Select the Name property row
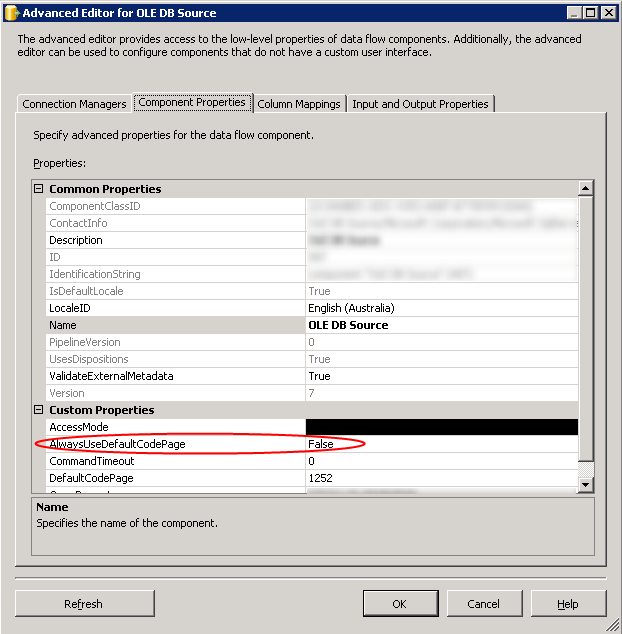 pyautogui.click(x=312, y=325)
